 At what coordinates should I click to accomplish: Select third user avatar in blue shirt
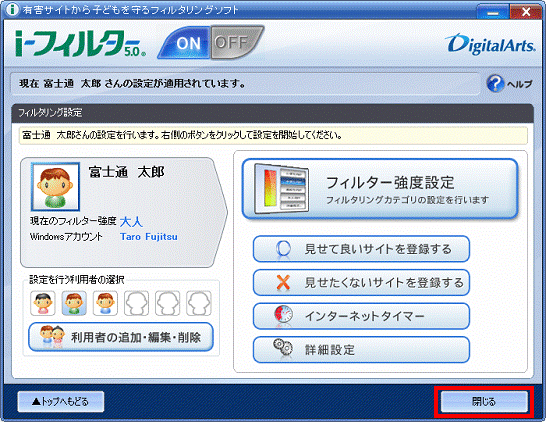(105, 303)
